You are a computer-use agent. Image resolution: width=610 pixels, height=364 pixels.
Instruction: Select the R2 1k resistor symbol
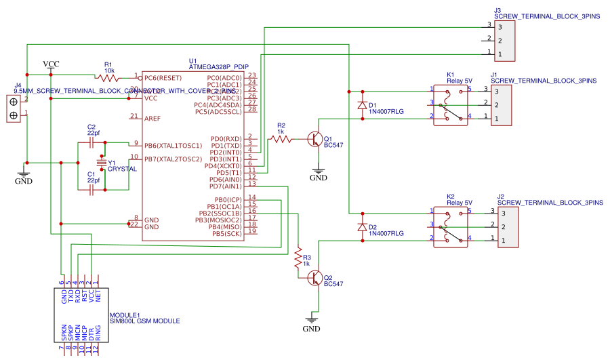(281, 139)
